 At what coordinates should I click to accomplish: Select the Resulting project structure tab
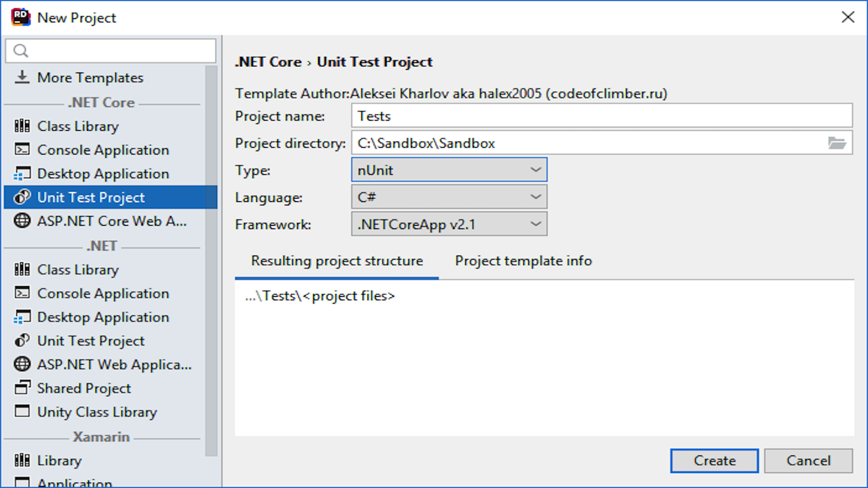tap(337, 261)
